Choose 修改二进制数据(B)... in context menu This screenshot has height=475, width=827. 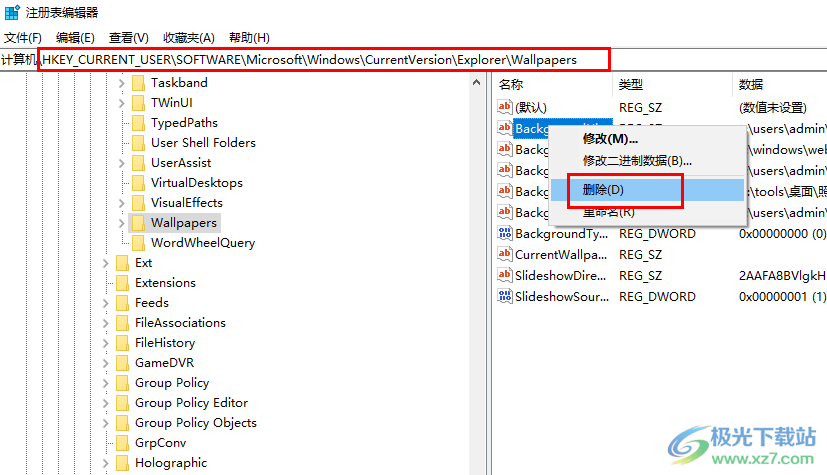pos(637,161)
